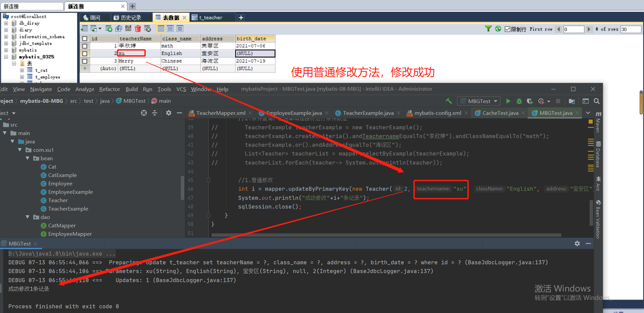Image resolution: width=644 pixels, height=313 pixels.
Task: Click the MBGTest breadcrumb in navigation bar
Action: [x=134, y=101]
